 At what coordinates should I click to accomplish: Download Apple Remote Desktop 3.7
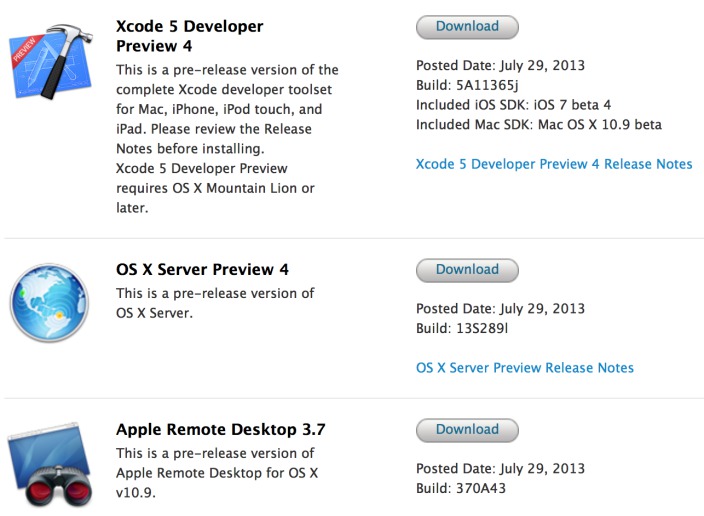click(x=467, y=430)
